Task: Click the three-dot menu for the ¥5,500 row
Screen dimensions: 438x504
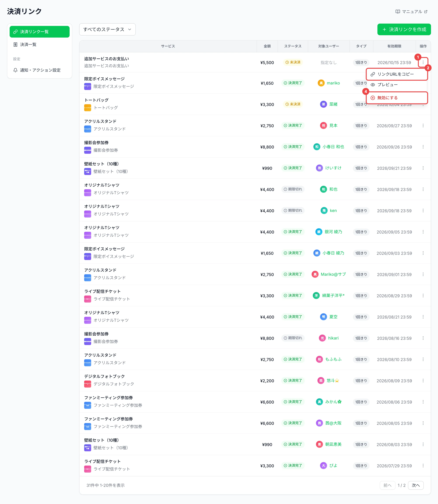Action: point(423,62)
